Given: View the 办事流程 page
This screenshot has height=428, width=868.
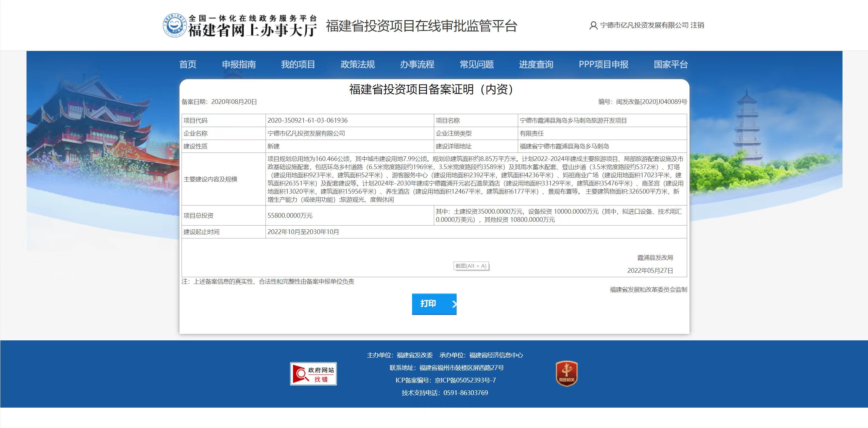Looking at the screenshot, I should click(x=417, y=65).
